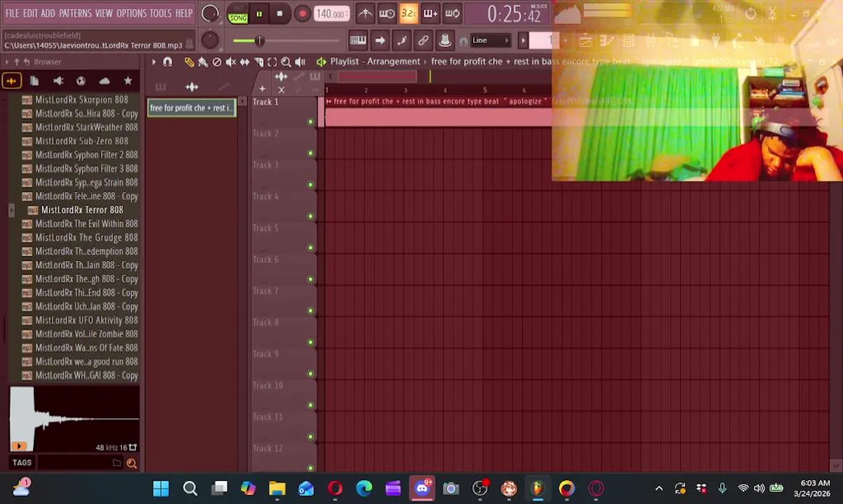Select the Browser cloud tab

[x=104, y=81]
